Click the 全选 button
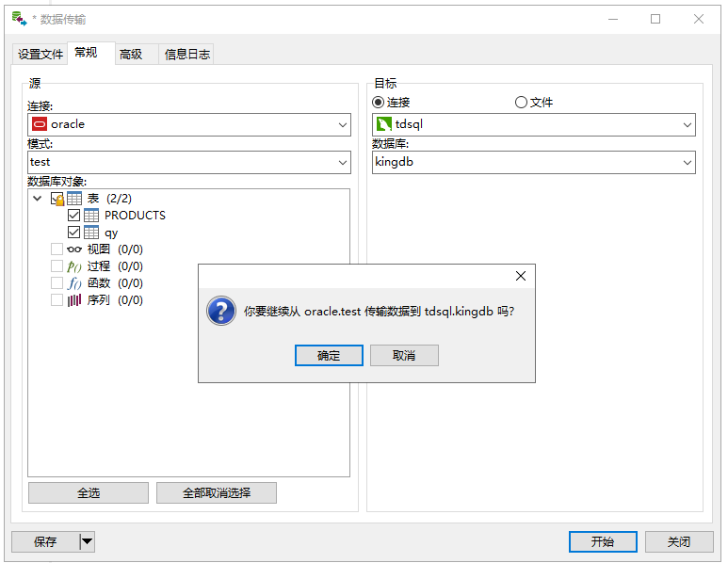 pyautogui.click(x=89, y=493)
